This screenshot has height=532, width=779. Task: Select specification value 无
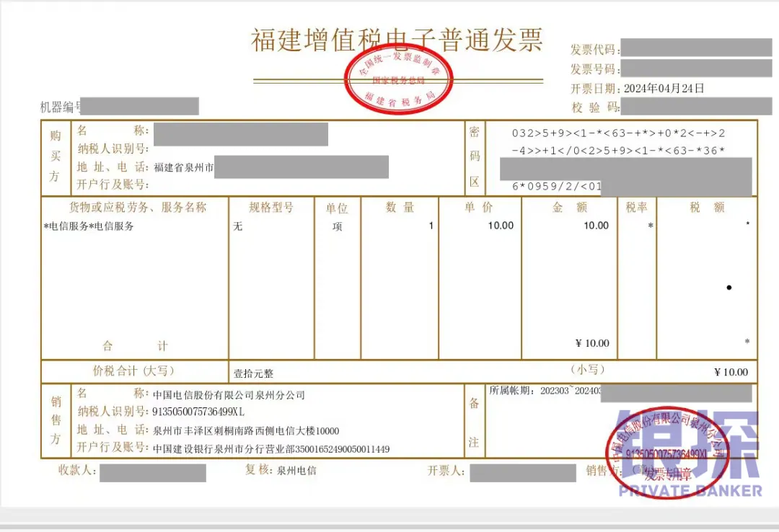click(238, 226)
